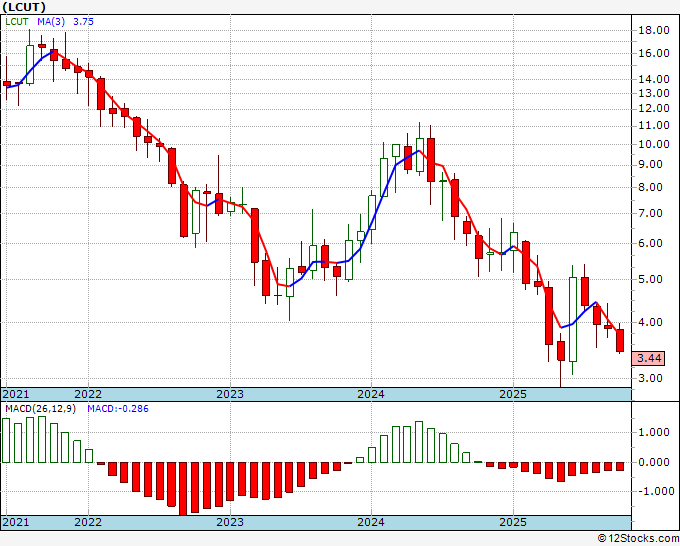The width and height of the screenshot is (680, 546).
Task: Click 2021 on the MACD panel time axis
Action: click(x=16, y=522)
